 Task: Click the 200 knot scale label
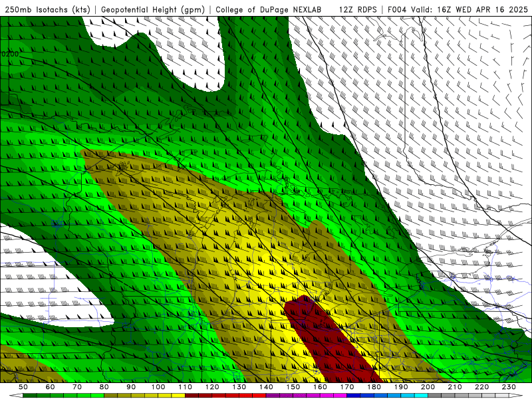pos(428,387)
